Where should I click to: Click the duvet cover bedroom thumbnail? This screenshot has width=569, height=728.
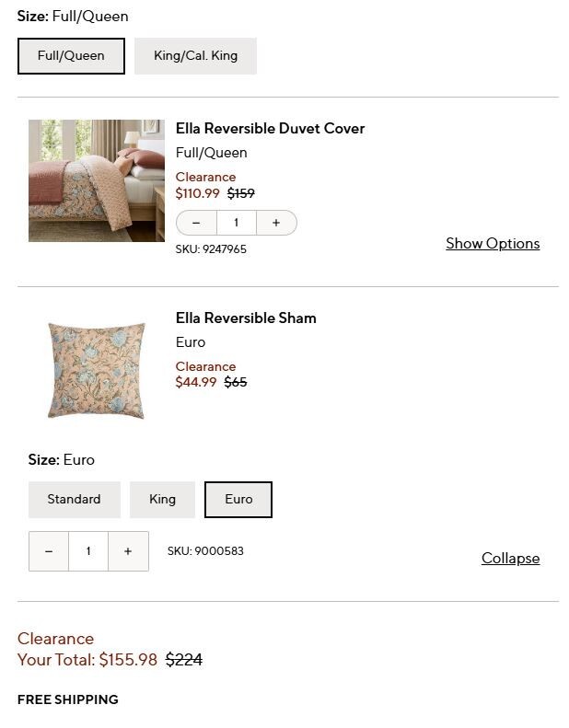96,180
